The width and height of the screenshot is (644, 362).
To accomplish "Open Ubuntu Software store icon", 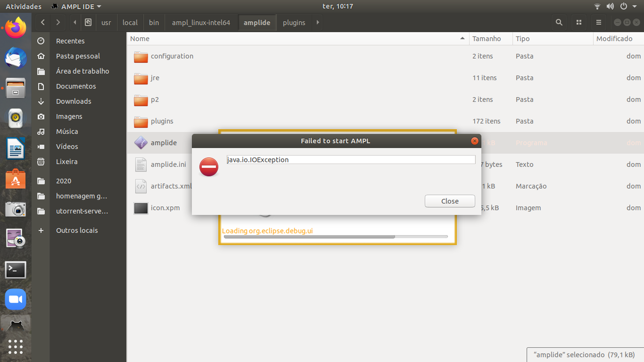I will click(x=16, y=179).
